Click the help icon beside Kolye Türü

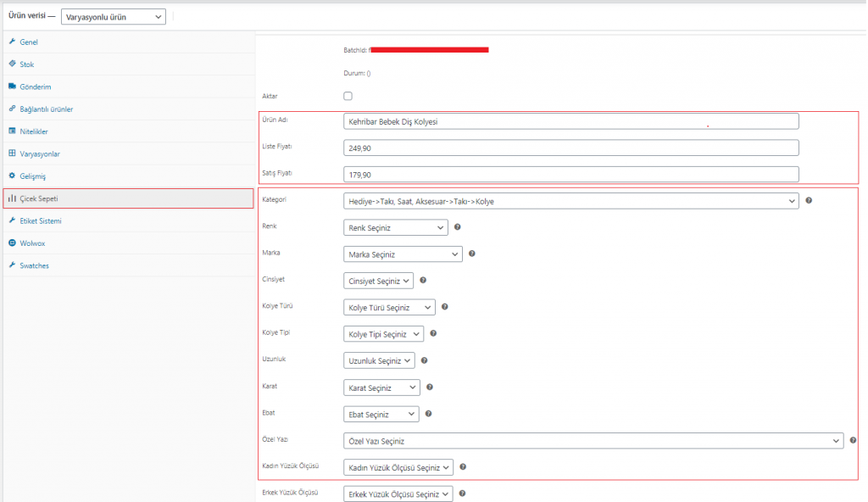tap(444, 307)
